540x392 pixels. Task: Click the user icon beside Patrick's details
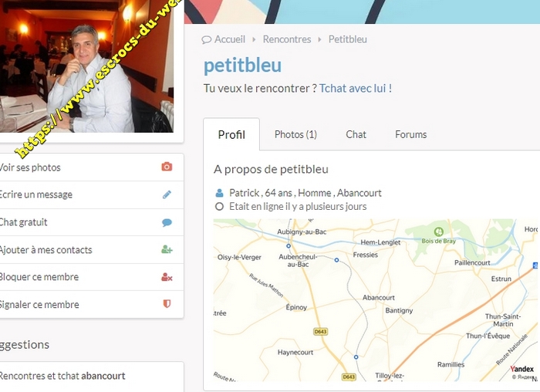tap(219, 193)
